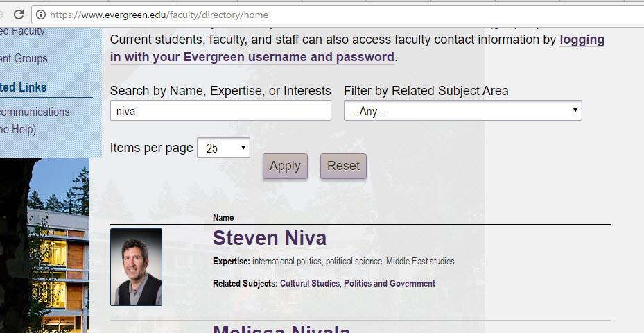Open the Steven Niva profile link
The image size is (644, 333).
tap(269, 238)
